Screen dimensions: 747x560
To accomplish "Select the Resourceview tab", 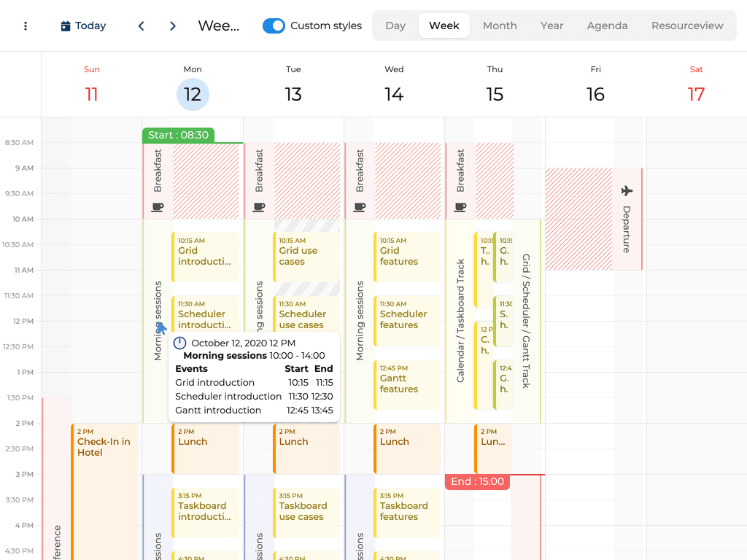I will pos(687,26).
